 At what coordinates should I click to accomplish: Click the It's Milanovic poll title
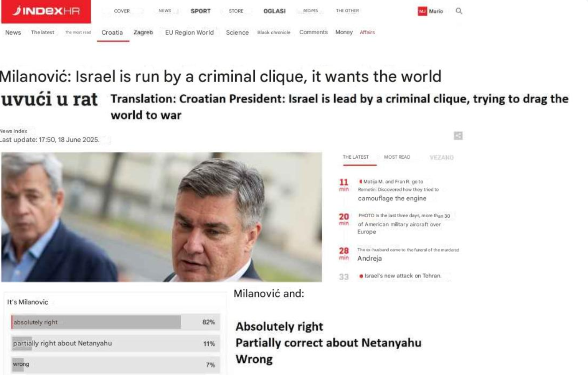pyautogui.click(x=27, y=302)
